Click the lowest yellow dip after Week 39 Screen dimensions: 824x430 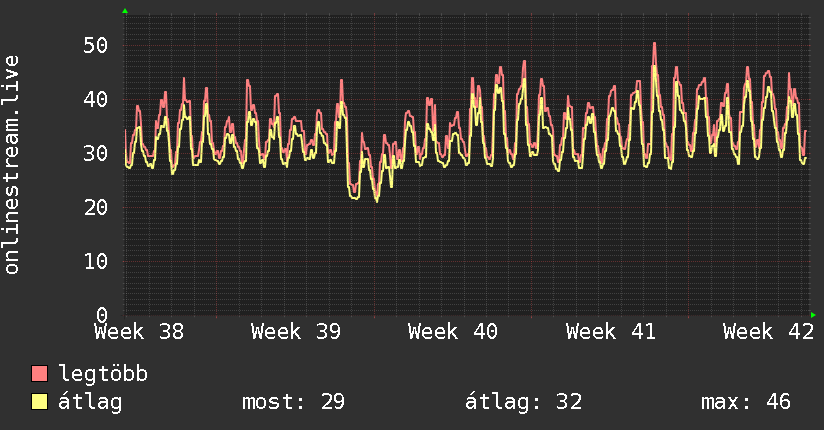[376, 201]
